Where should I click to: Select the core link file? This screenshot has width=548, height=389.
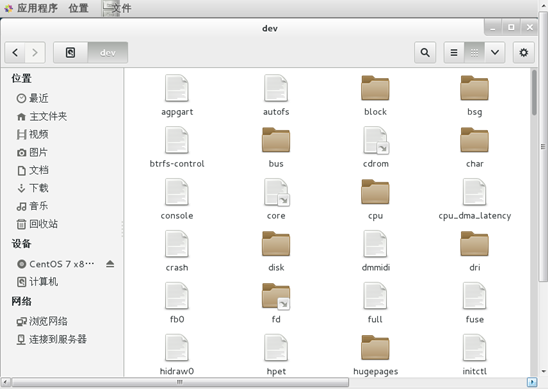click(x=276, y=192)
